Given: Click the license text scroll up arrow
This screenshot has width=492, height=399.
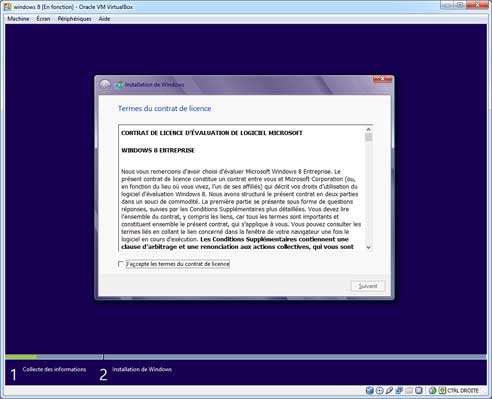Looking at the screenshot, I should pyautogui.click(x=368, y=129).
